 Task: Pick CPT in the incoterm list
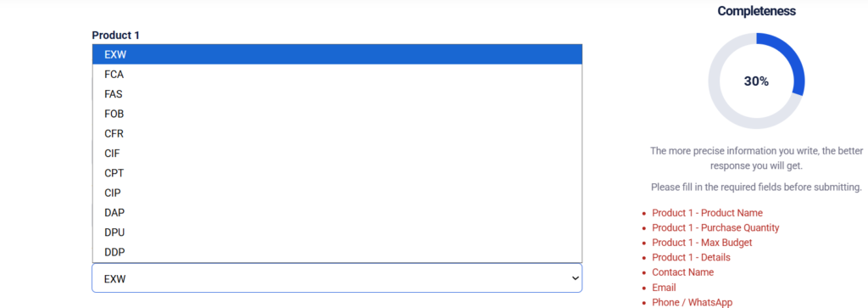coord(337,173)
